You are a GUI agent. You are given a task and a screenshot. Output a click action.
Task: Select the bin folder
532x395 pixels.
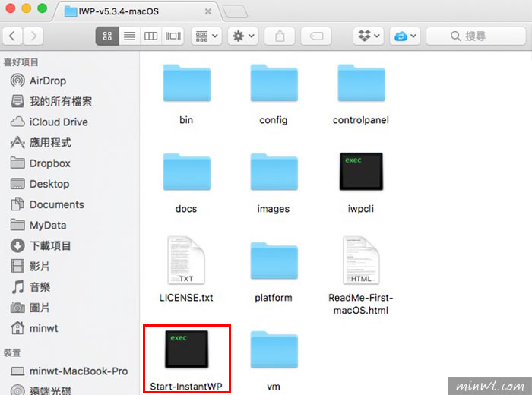click(187, 95)
